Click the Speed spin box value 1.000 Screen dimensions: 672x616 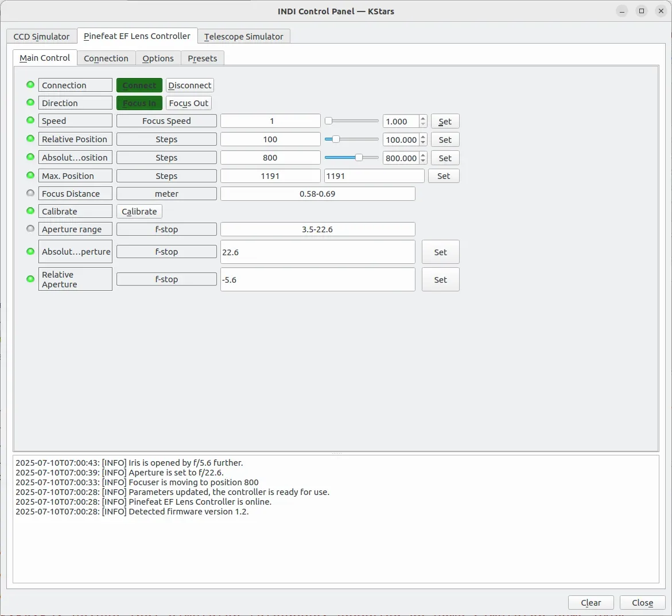click(401, 122)
